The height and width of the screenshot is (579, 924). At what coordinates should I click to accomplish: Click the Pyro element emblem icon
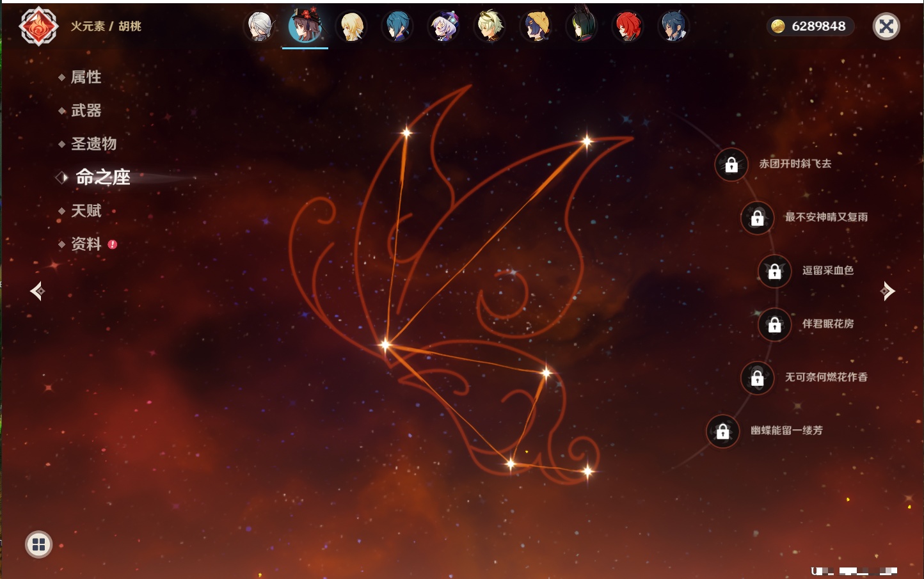point(38,26)
